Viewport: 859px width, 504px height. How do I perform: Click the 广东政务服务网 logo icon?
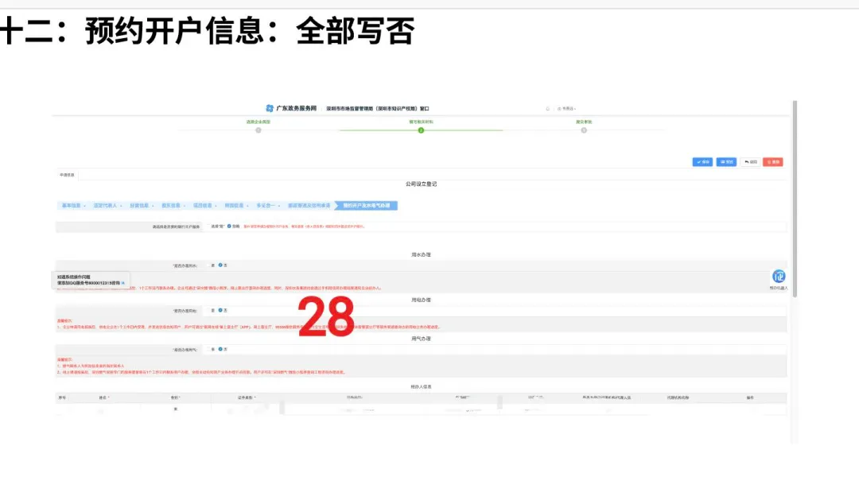[269, 108]
